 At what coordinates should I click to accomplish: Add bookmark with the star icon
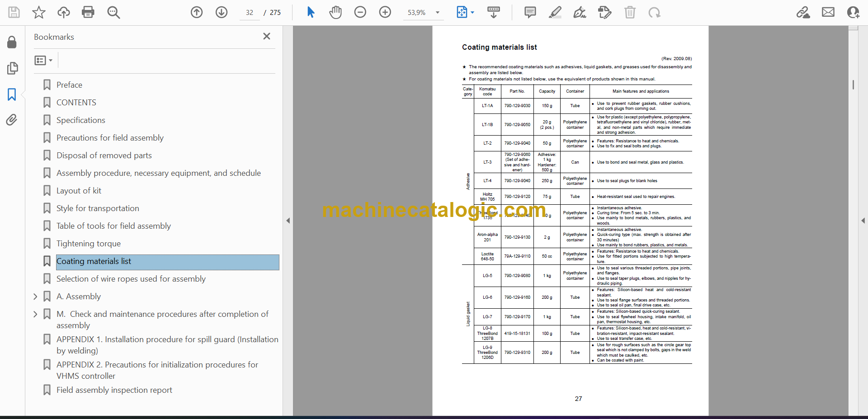tap(39, 12)
